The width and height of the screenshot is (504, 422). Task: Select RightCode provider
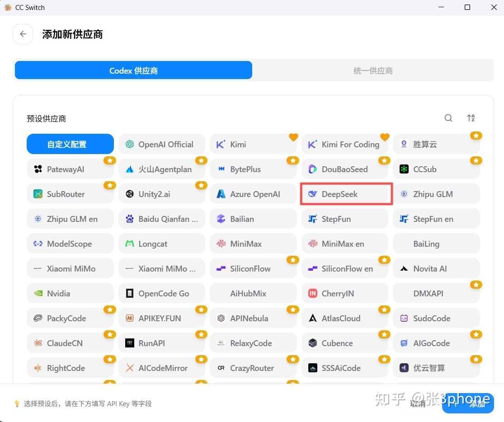point(70,368)
